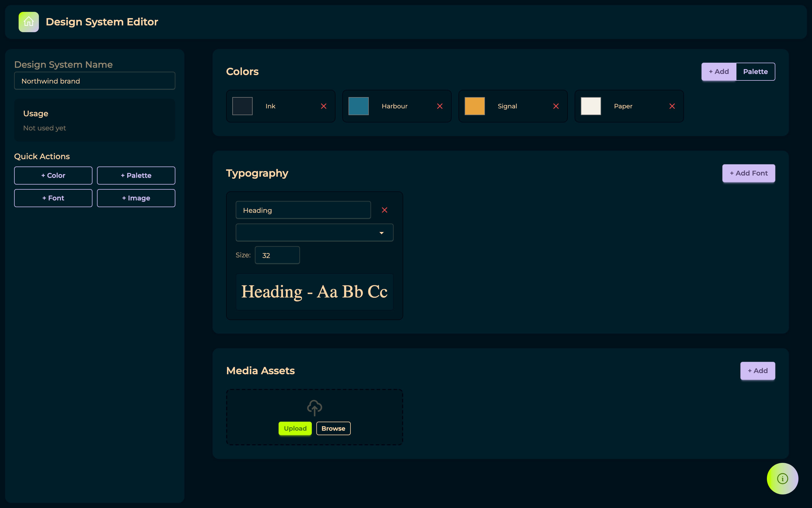Click the Browse button
Image resolution: width=812 pixels, height=508 pixels.
[333, 428]
